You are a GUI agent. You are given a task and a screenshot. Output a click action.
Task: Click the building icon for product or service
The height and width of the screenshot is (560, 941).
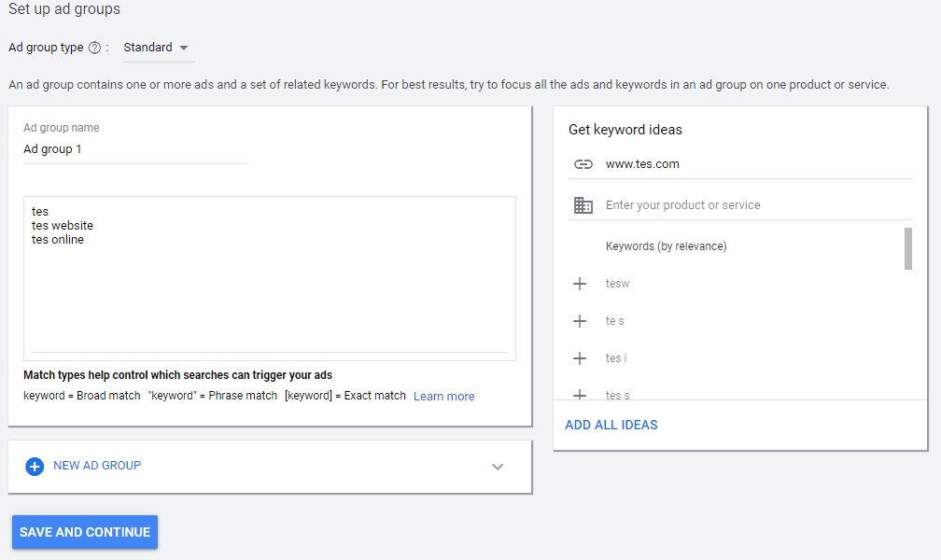[x=583, y=205]
